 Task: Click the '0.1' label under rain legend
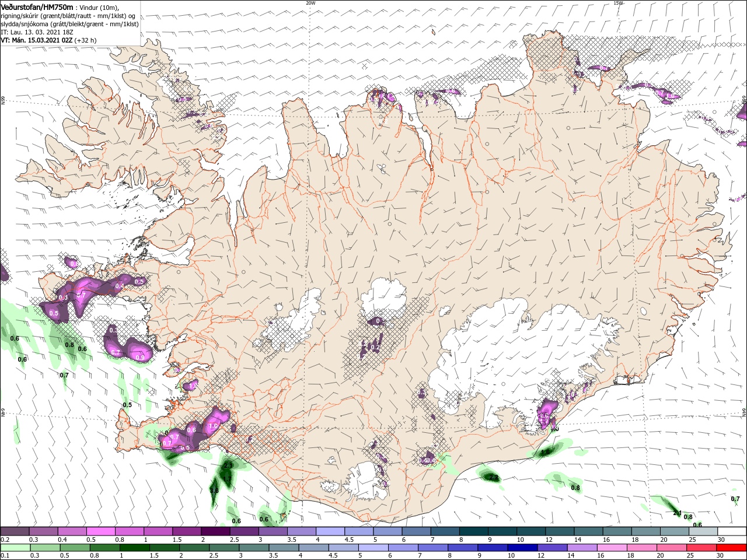coord(5,556)
